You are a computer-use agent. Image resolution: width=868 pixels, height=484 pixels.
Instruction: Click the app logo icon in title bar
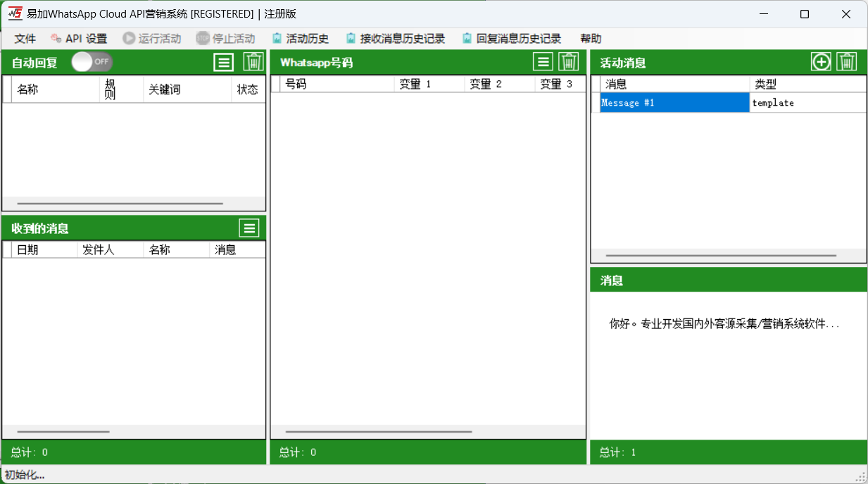[15, 13]
